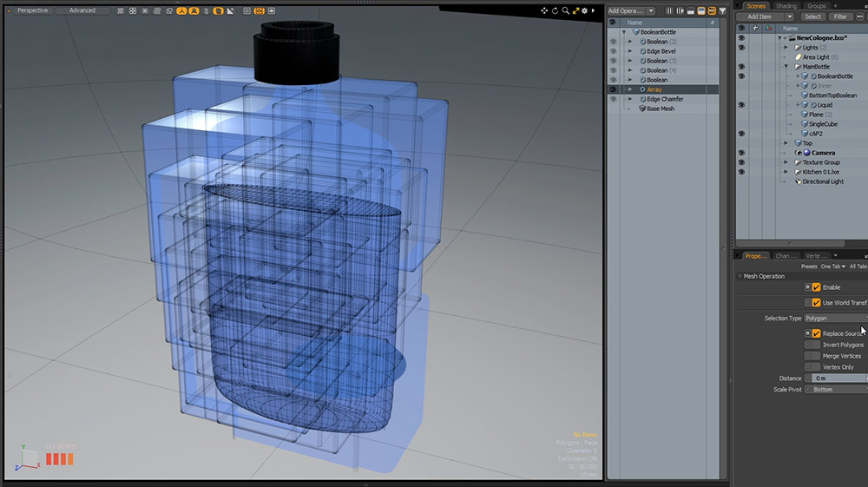Click the viewport zoom magnifier icon
Screen dimensions: 868x487
coord(566,10)
